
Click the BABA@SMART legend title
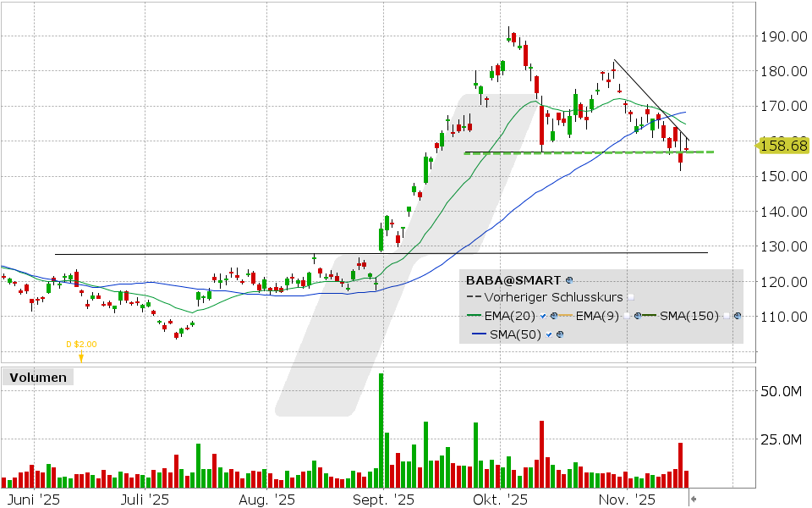(512, 279)
